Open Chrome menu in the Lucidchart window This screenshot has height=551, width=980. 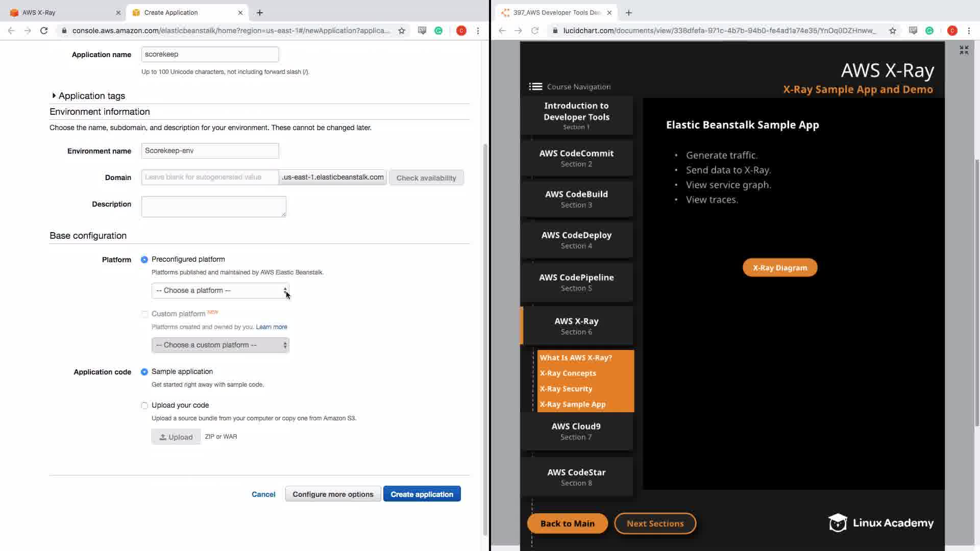969,31
